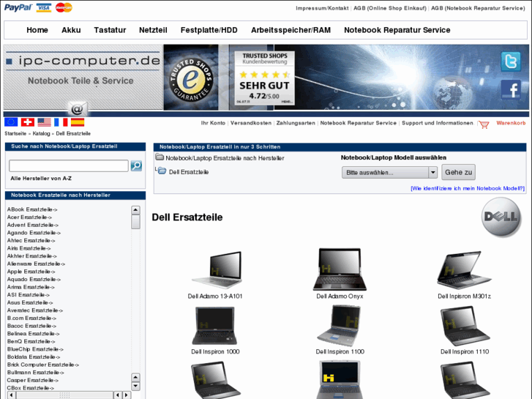This screenshot has height=399, width=532.
Task: Click Startseite breadcrumb
Action: click(x=15, y=133)
